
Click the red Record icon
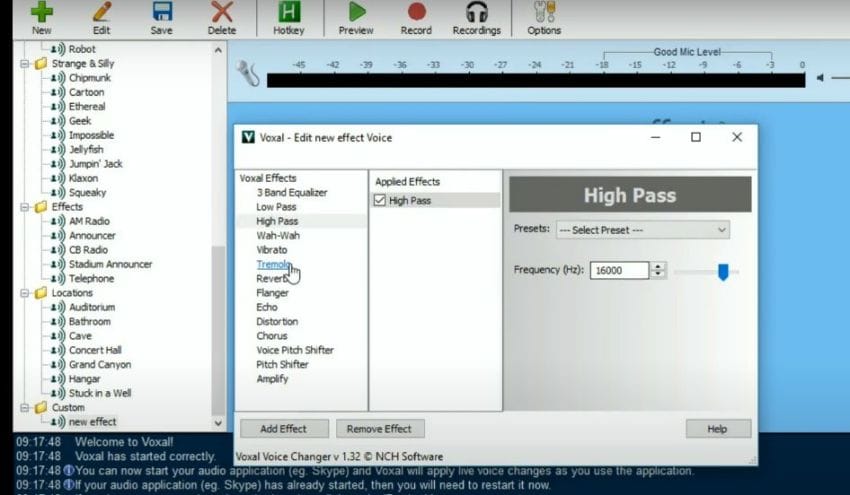coord(416,12)
